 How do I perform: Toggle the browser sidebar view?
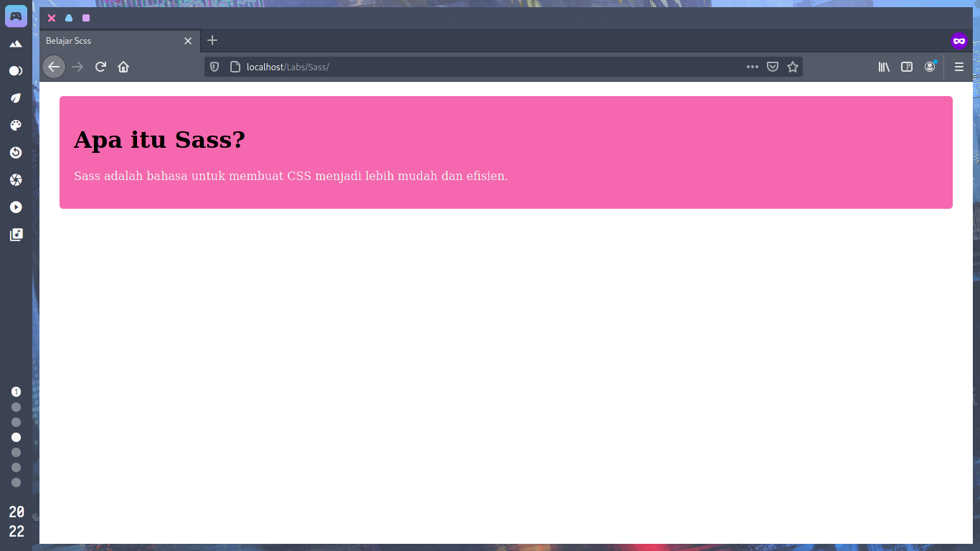click(x=907, y=67)
